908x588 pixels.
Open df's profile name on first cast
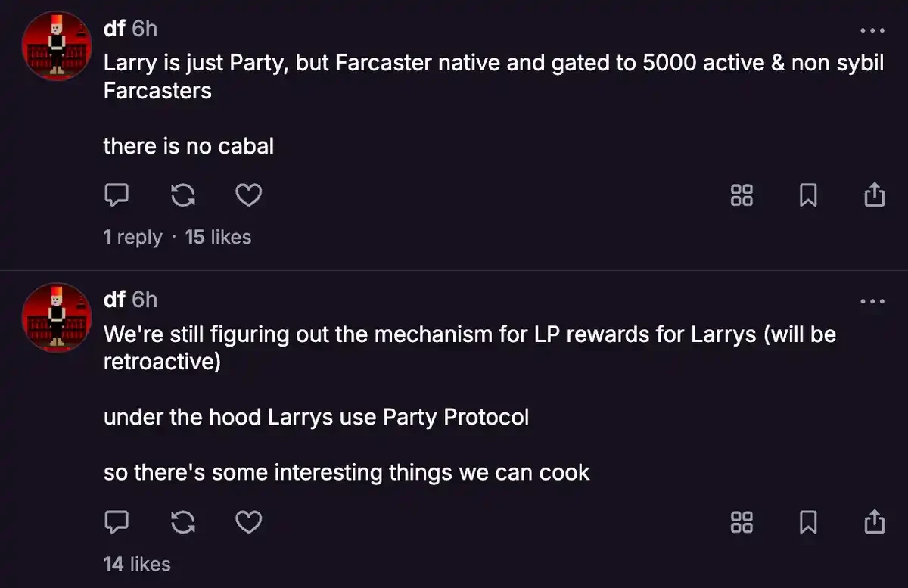click(x=114, y=30)
